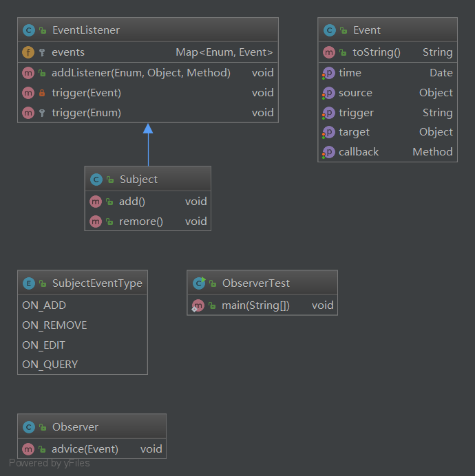Select the Observer class title
Image resolution: width=475 pixels, height=476 pixels.
coord(75,427)
